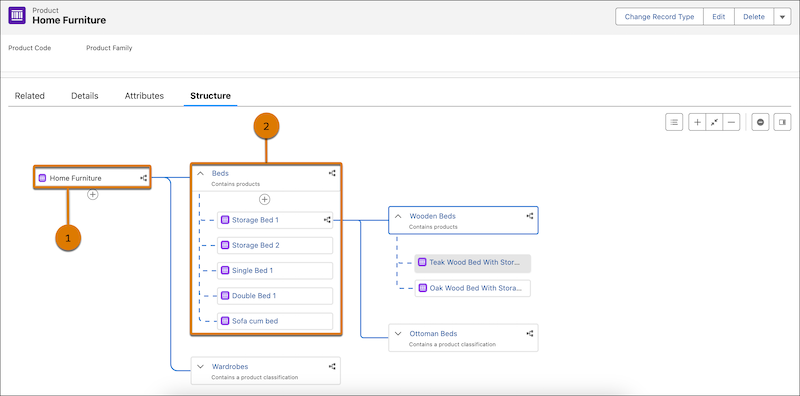Click the Edit button
This screenshot has width=800, height=396.
719,17
